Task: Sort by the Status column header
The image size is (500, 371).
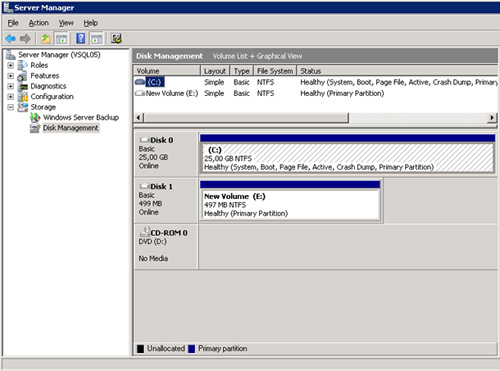Action: pyautogui.click(x=397, y=71)
